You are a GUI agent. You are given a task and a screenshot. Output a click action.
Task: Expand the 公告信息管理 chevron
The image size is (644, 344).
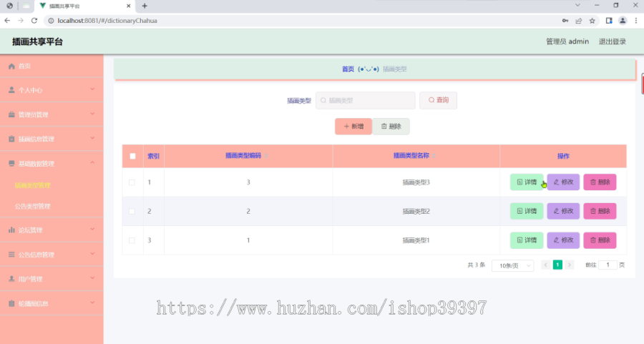click(92, 254)
